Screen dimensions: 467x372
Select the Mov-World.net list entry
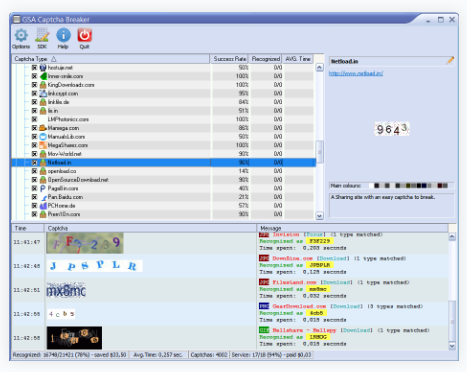pyautogui.click(x=64, y=154)
